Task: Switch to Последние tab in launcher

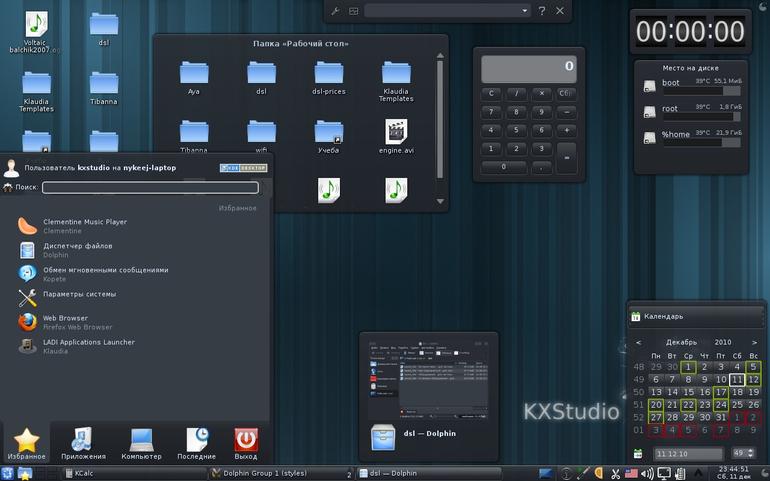Action: click(x=196, y=444)
